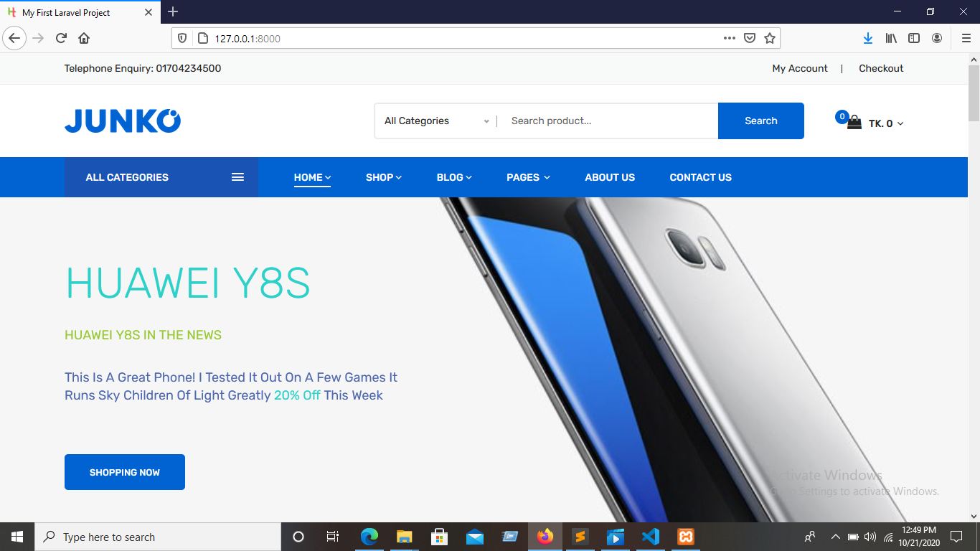Expand the blue ALL CATEGORIES panel
This screenshot has height=551, width=980.
pyautogui.click(x=161, y=177)
